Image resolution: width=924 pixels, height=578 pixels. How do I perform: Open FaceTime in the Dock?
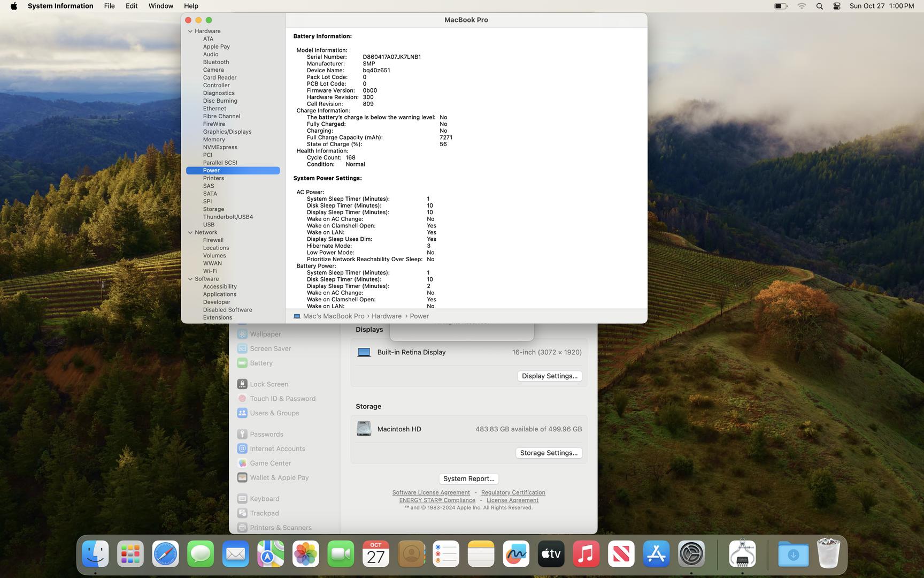coord(341,554)
